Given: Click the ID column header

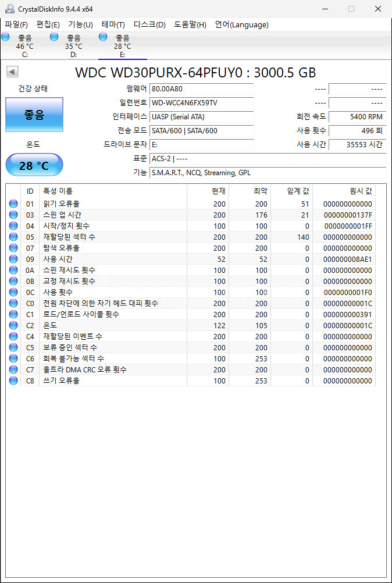Looking at the screenshot, I should click(30, 191).
